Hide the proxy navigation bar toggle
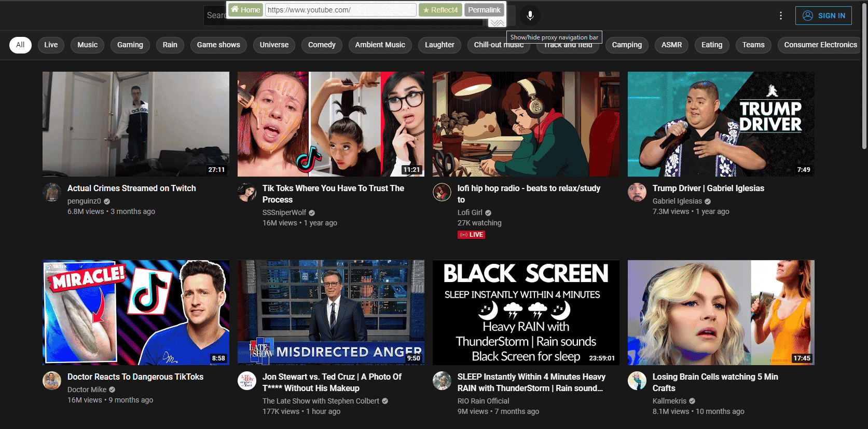This screenshot has width=868, height=429. [497, 23]
